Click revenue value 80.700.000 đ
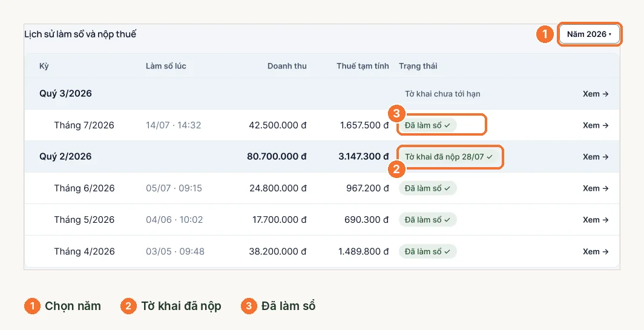 pyautogui.click(x=277, y=157)
